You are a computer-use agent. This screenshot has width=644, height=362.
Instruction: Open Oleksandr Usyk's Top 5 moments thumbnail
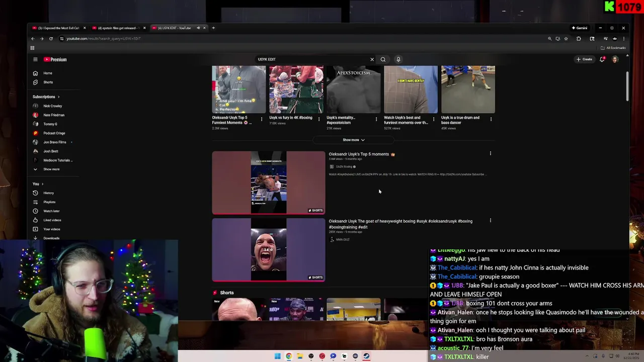[x=269, y=183]
